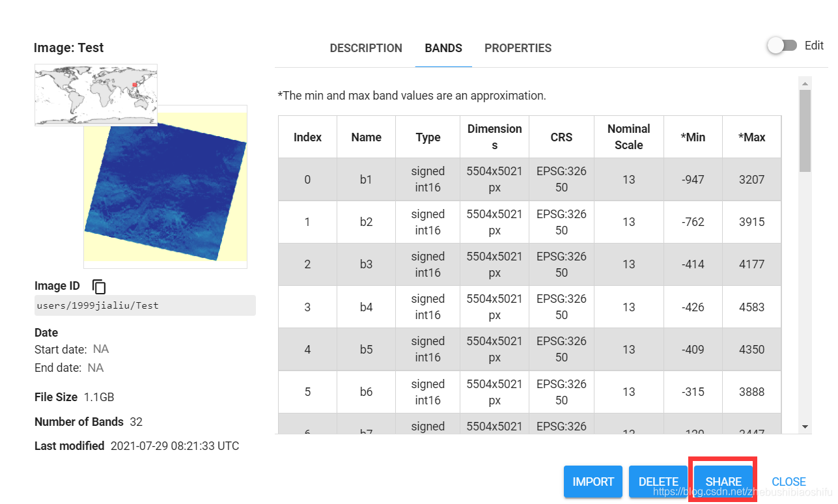Image resolution: width=838 pixels, height=504 pixels.
Task: Click the Dimensions column header
Action: [494, 137]
